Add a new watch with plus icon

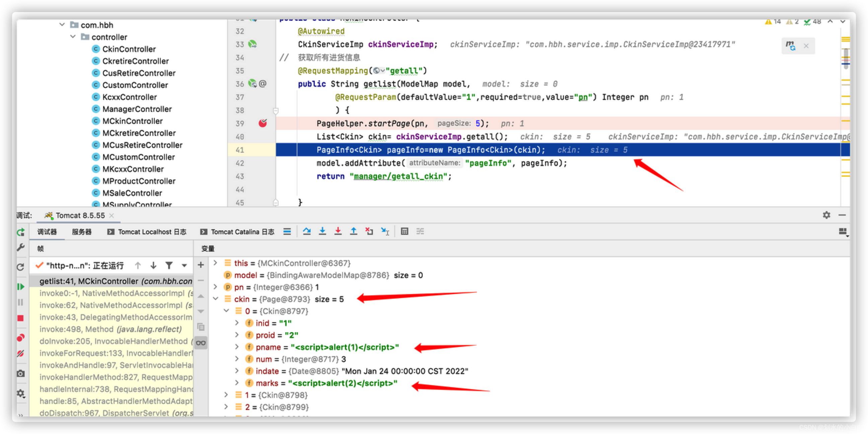click(201, 265)
